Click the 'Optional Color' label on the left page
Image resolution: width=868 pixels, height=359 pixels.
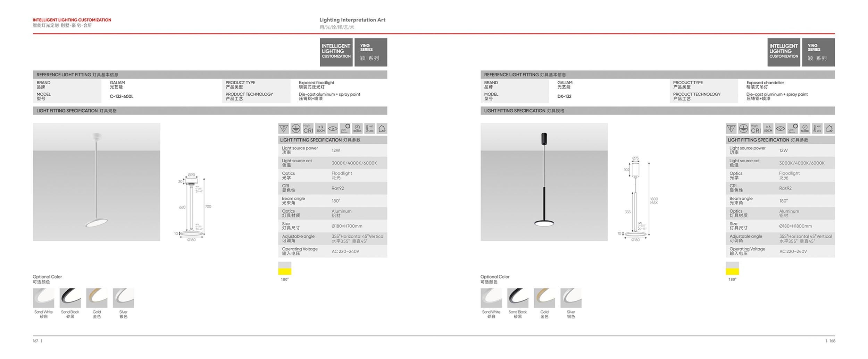click(47, 277)
